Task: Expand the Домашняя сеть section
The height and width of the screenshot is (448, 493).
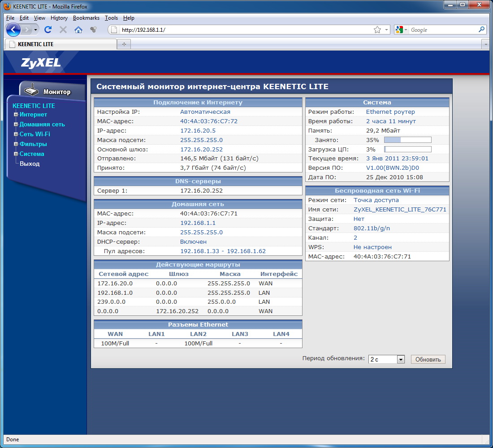Action: click(x=16, y=125)
